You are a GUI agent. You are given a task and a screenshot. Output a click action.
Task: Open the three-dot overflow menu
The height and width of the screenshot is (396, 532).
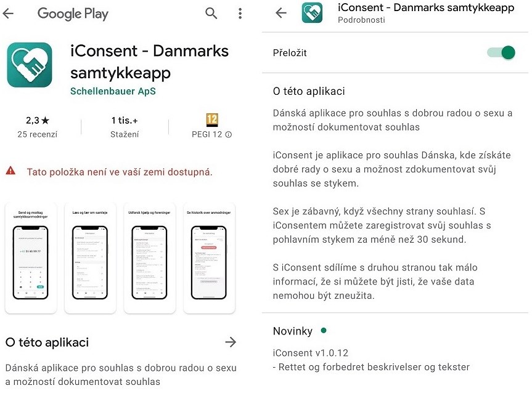click(x=240, y=14)
